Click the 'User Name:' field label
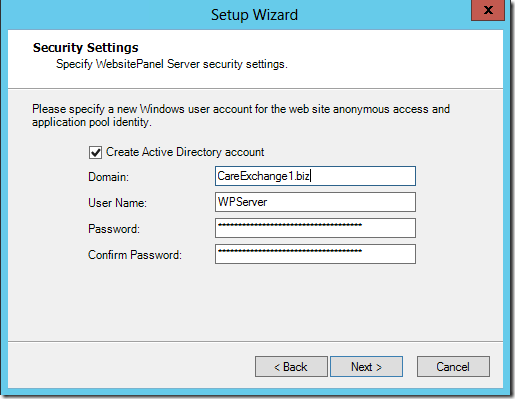Viewport: 515px width, 399px height. coord(117,203)
